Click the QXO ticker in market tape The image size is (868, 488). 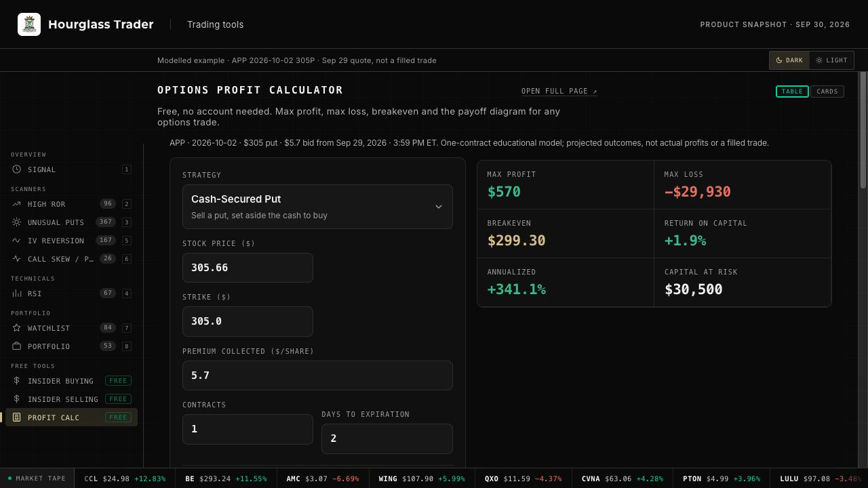524,479
